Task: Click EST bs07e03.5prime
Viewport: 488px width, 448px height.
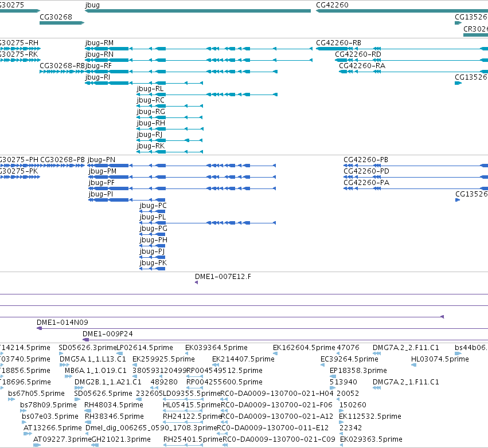Action: point(50,416)
